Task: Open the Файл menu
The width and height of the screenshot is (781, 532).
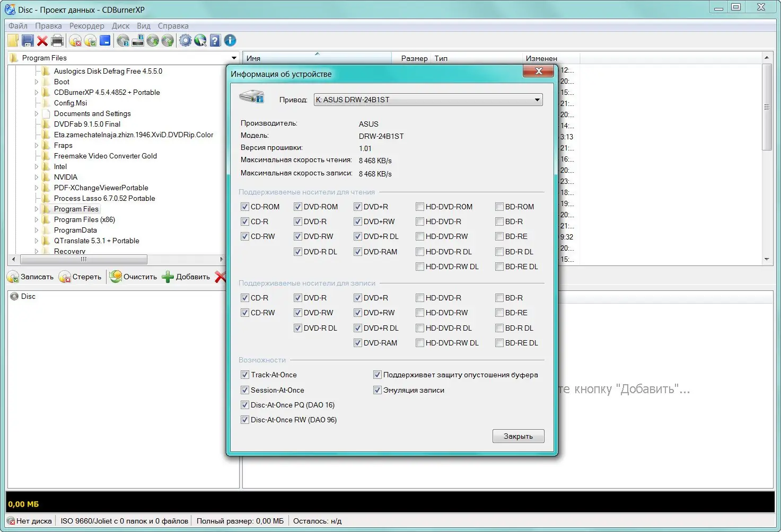Action: pos(18,25)
